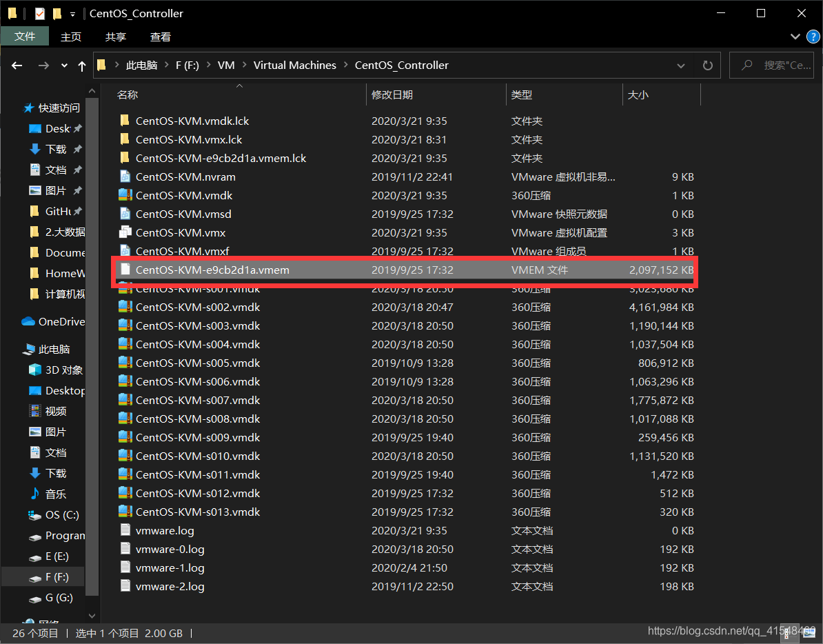Image resolution: width=823 pixels, height=644 pixels.
Task: Select the CentOS-KVM-s002.vmdk file icon
Action: [x=125, y=307]
